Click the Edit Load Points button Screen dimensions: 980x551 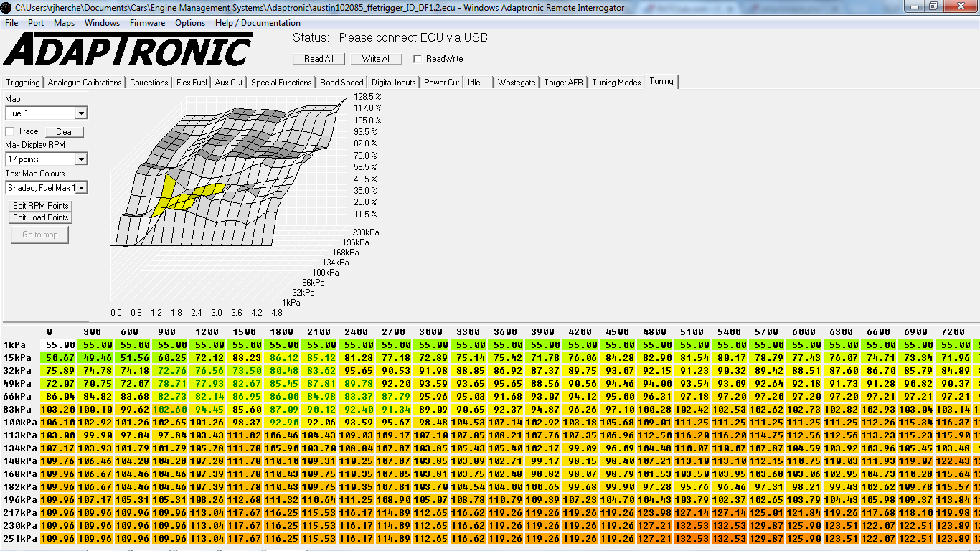(x=41, y=217)
